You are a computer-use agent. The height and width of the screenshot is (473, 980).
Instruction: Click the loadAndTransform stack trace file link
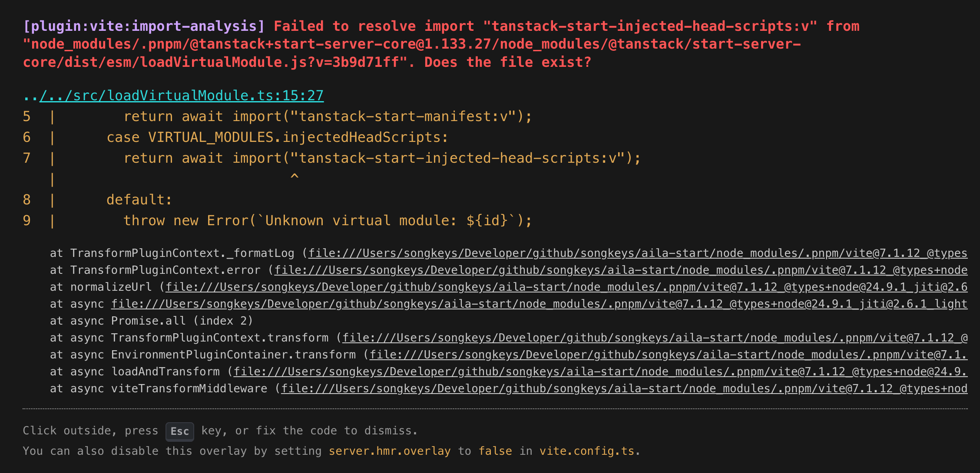point(600,371)
